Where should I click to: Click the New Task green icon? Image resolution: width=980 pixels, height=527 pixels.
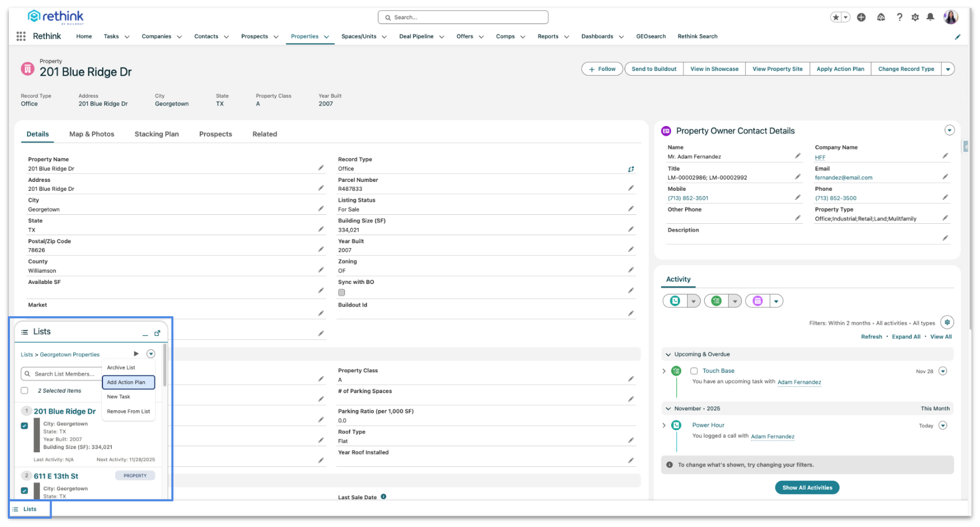tap(717, 301)
